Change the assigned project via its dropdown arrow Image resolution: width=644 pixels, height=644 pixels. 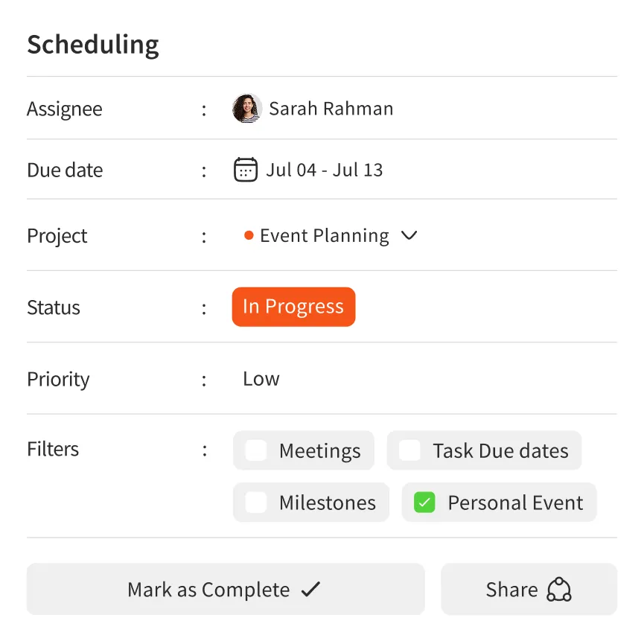click(409, 235)
